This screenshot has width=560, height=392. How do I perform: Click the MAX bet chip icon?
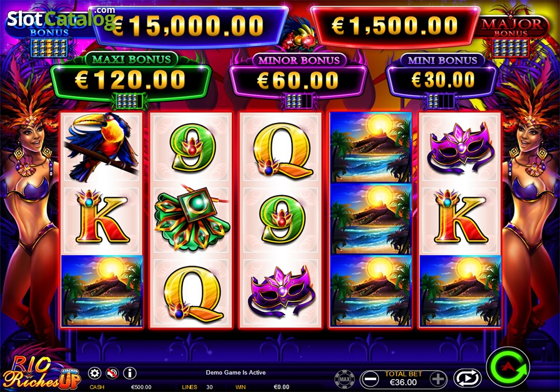pos(344,379)
